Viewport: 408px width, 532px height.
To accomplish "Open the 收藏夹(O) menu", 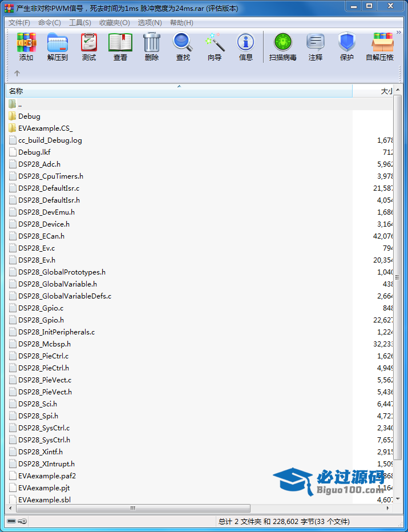I will pyautogui.click(x=115, y=23).
